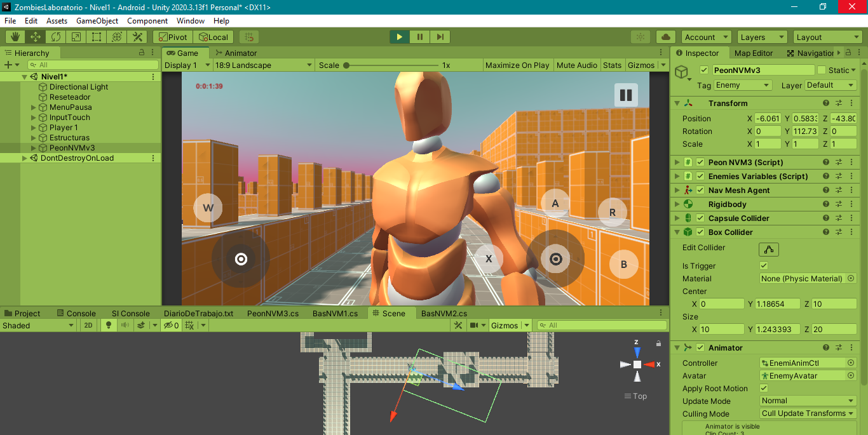
Task: Open the Tag Enemy dropdown
Action: pyautogui.click(x=743, y=85)
